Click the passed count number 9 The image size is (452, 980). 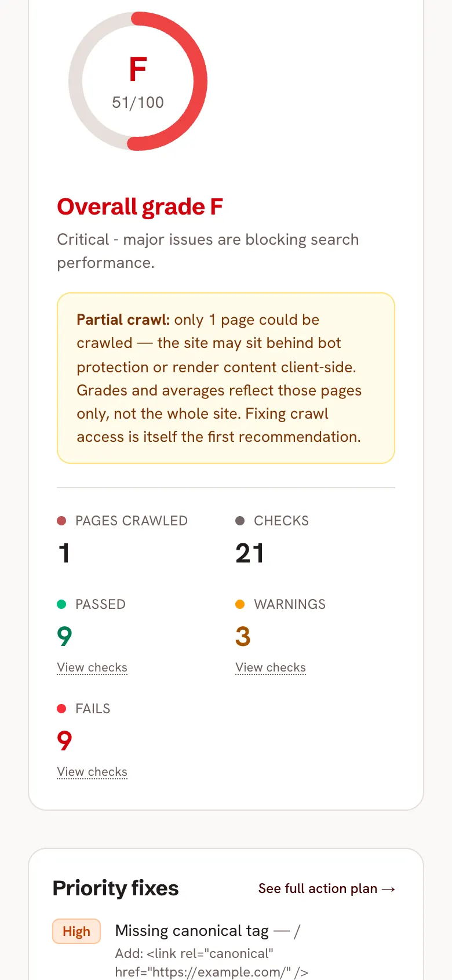64,636
